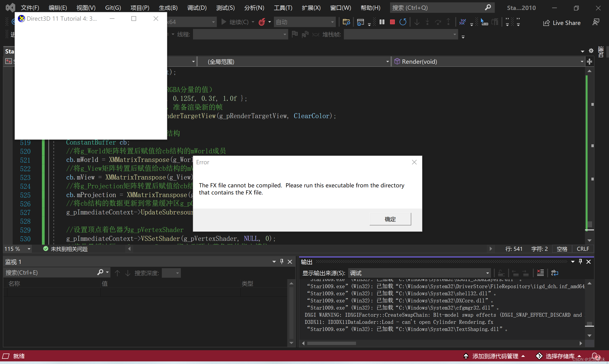The image size is (609, 364).
Task: Open the 线程 thread dropdown
Action: pos(240,34)
